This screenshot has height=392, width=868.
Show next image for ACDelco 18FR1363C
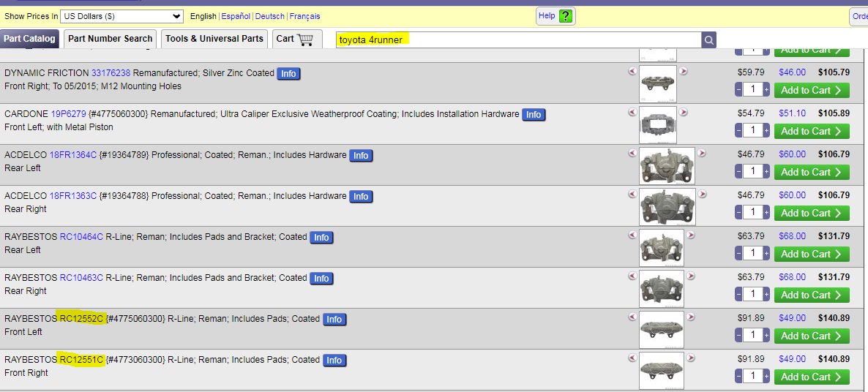tap(702, 194)
